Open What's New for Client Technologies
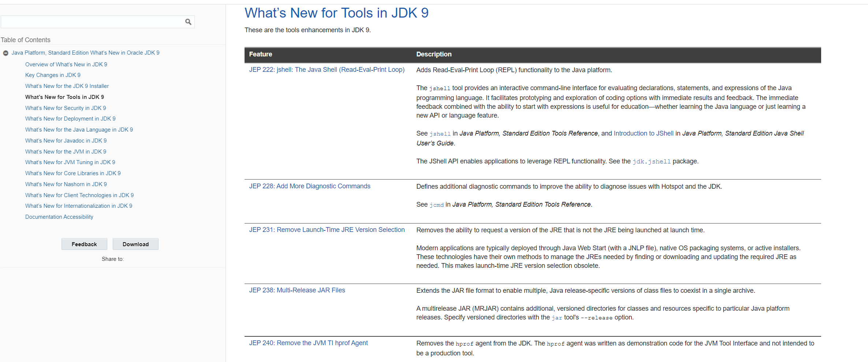 tap(79, 195)
